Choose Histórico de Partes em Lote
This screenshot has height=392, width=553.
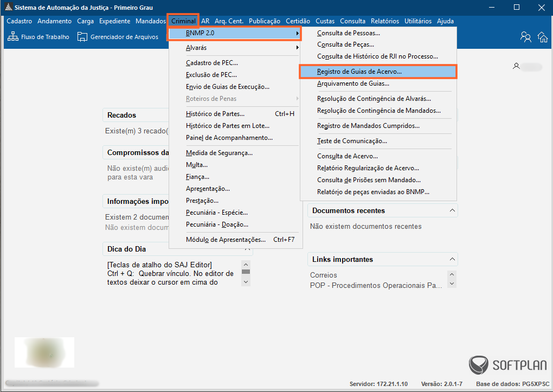(x=235, y=126)
